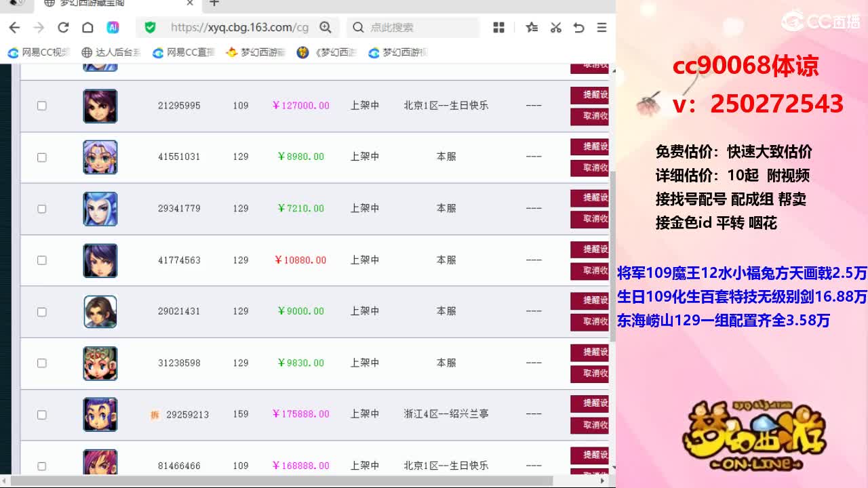Click 提醒设 button for the ¥127000.00 row
868x488 pixels.
pos(589,95)
